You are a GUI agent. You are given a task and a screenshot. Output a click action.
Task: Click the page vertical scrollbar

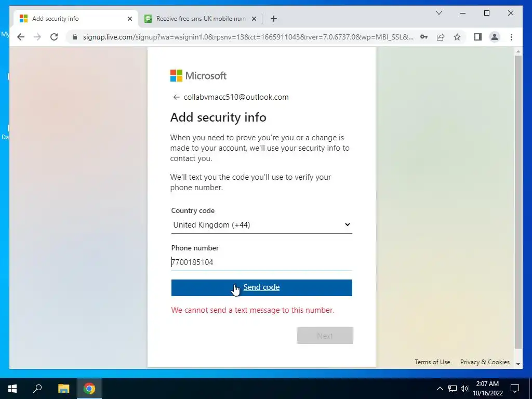click(518, 202)
